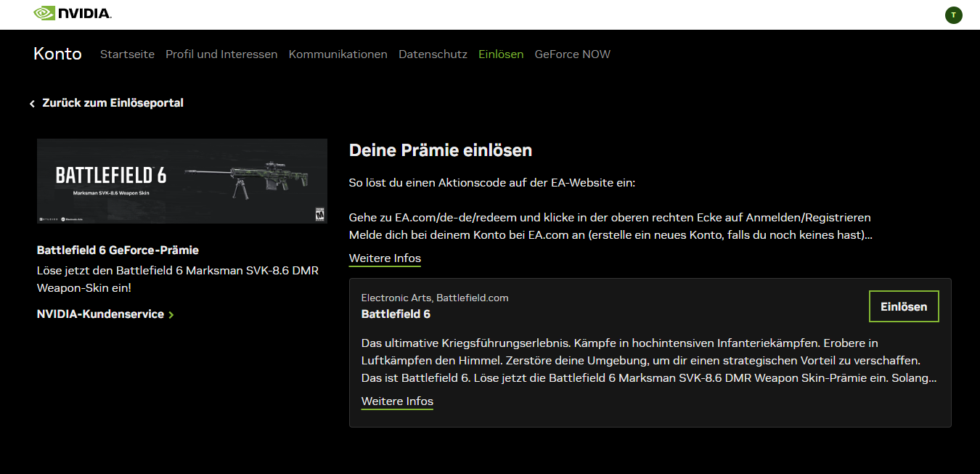Screen dimensions: 980x474
Task: Go to the Kommunikationen tab
Action: (338, 54)
